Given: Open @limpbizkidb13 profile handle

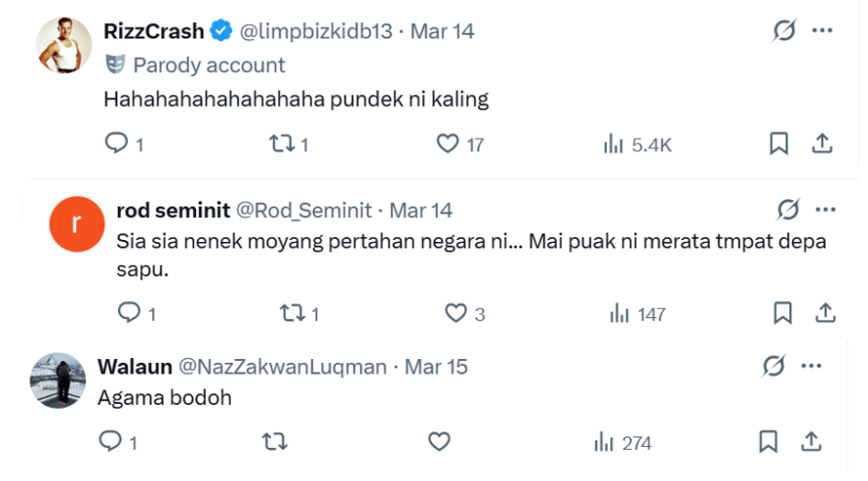Looking at the screenshot, I should [316, 31].
